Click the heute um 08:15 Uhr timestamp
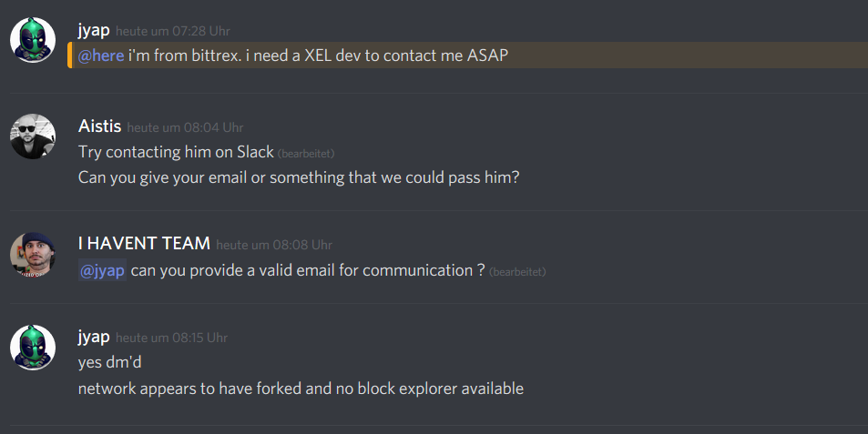The height and width of the screenshot is (434, 868). pos(171,338)
